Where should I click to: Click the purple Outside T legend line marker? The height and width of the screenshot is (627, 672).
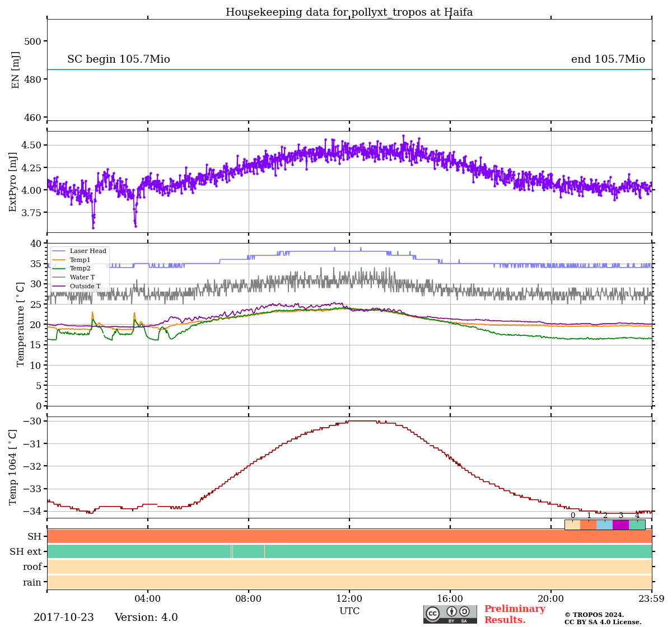[x=59, y=287]
